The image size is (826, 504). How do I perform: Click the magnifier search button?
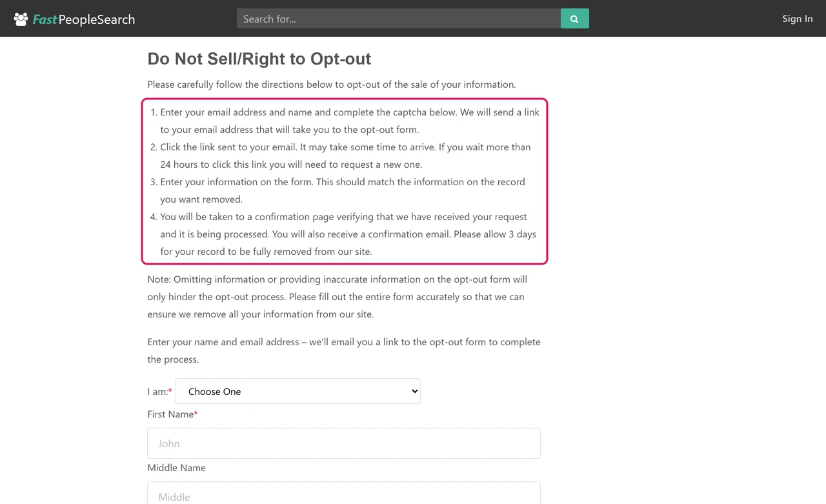coord(575,19)
